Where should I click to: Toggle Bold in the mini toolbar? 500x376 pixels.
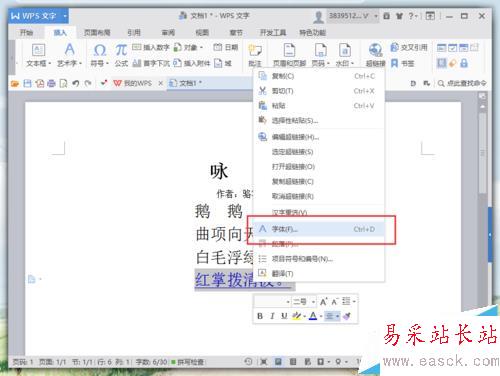click(260, 316)
